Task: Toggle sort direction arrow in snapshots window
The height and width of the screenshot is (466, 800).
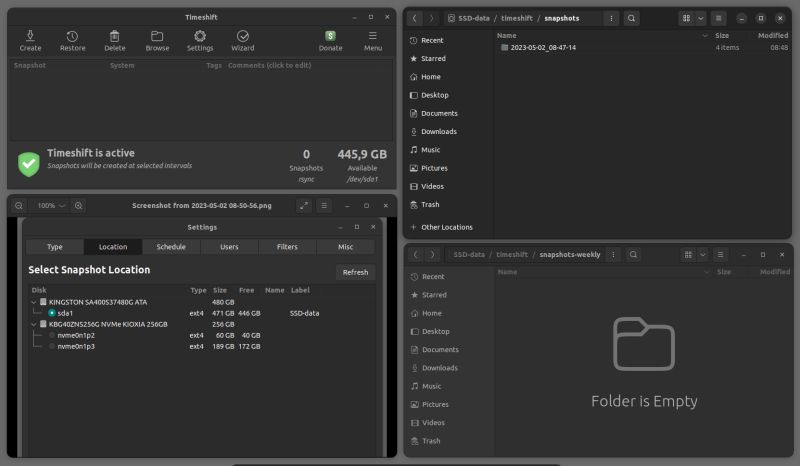Action: pyautogui.click(x=705, y=36)
